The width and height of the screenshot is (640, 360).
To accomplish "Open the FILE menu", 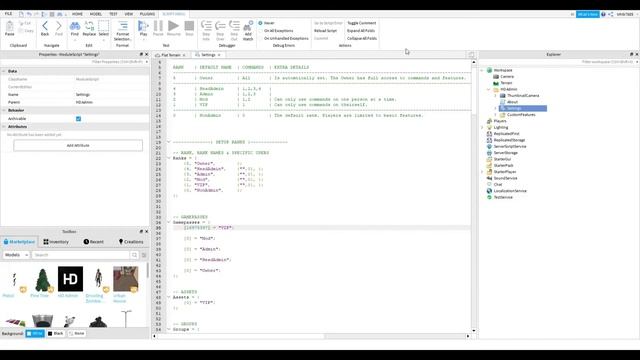I will click(9, 14).
